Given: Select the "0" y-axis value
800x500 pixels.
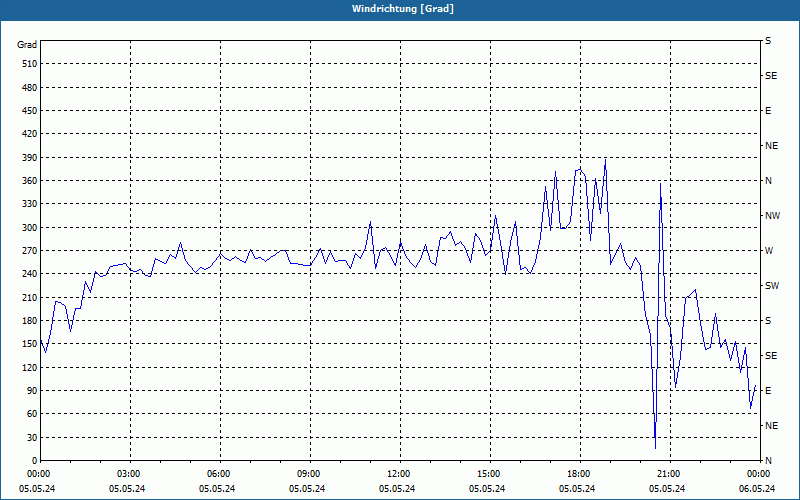Looking at the screenshot, I should pos(34,461).
